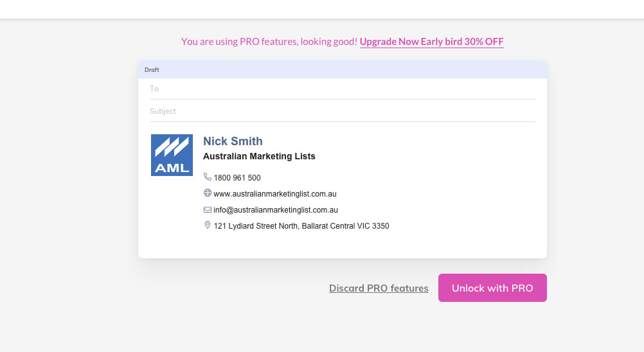Click the Draft header bar
The image size is (644, 352).
point(343,70)
